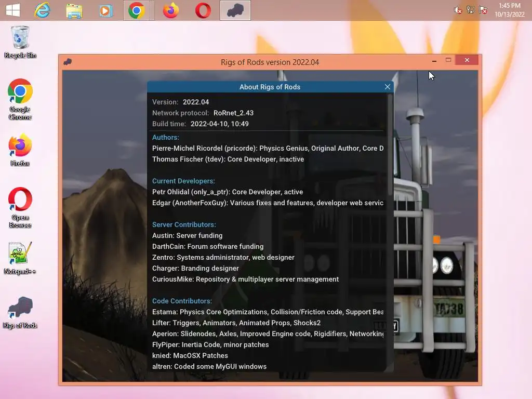
Task: Maximize the Rigs of Rods window
Action: [x=448, y=60]
